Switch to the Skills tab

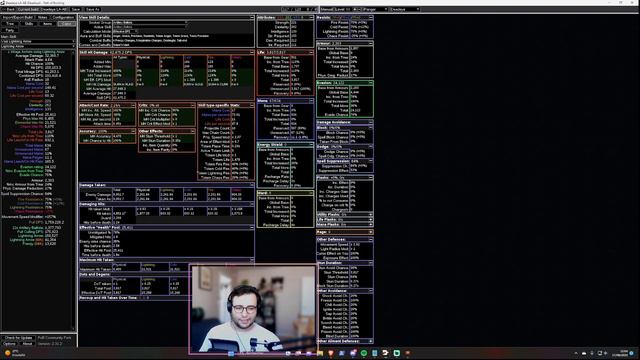point(29,24)
